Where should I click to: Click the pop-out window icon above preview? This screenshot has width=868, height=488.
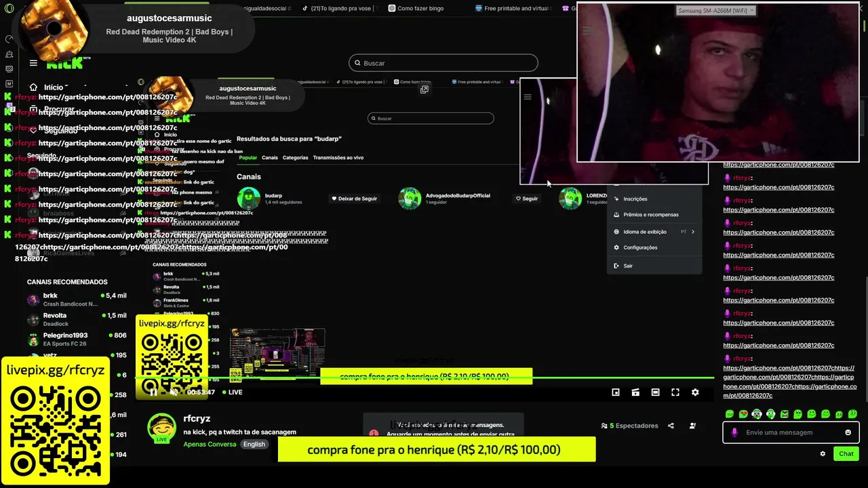[x=425, y=89]
